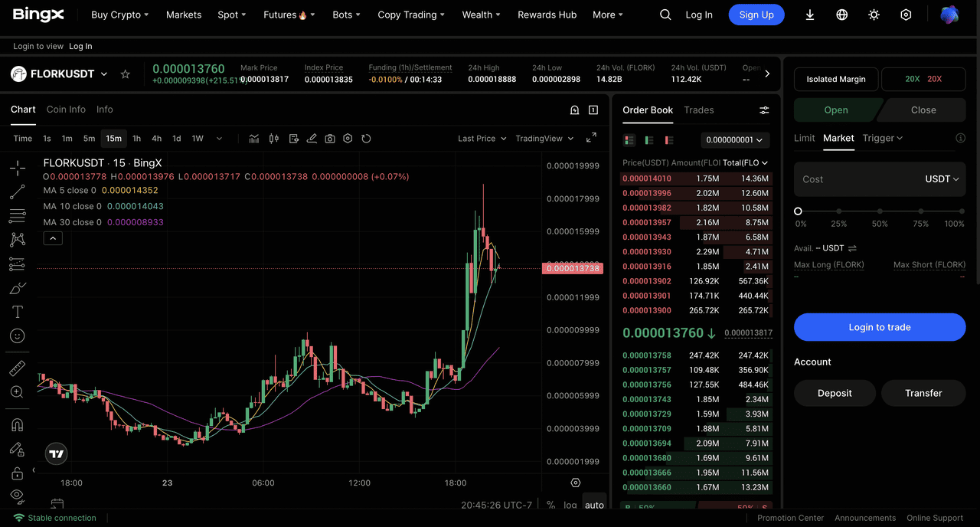Select the trend line drawing tool
The width and height of the screenshot is (980, 527).
tap(17, 191)
